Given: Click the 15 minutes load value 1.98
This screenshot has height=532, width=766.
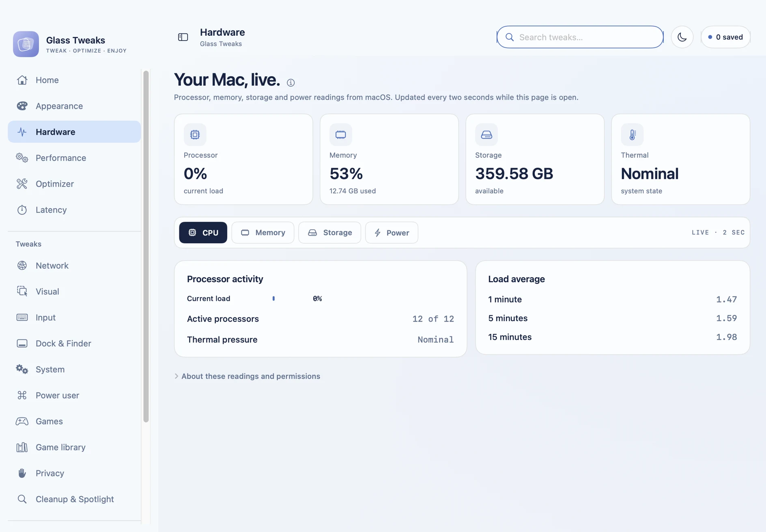Looking at the screenshot, I should [x=726, y=337].
